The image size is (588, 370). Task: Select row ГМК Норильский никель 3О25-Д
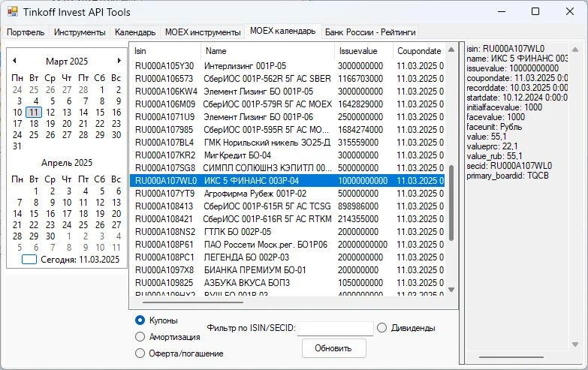288,143
